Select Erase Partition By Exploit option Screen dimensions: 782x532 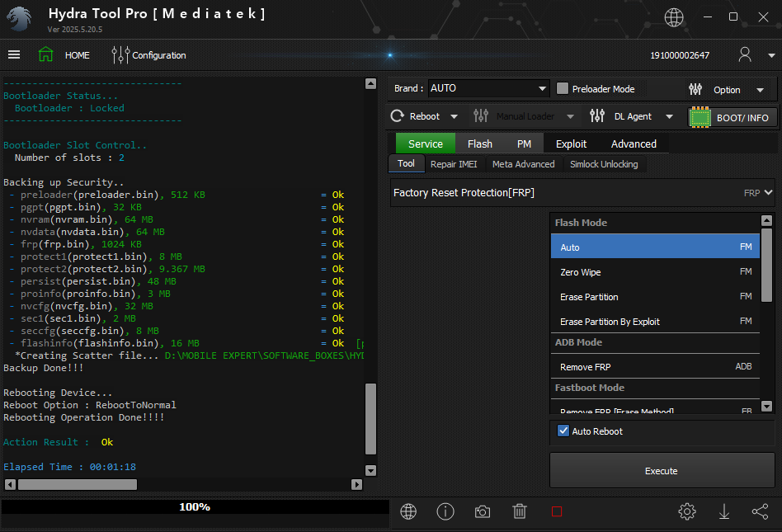(x=655, y=322)
